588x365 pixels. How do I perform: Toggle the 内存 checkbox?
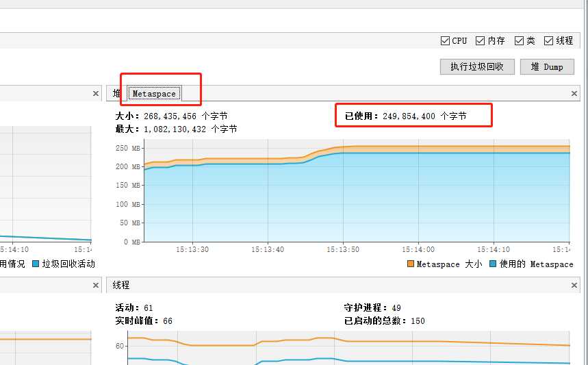pos(480,40)
